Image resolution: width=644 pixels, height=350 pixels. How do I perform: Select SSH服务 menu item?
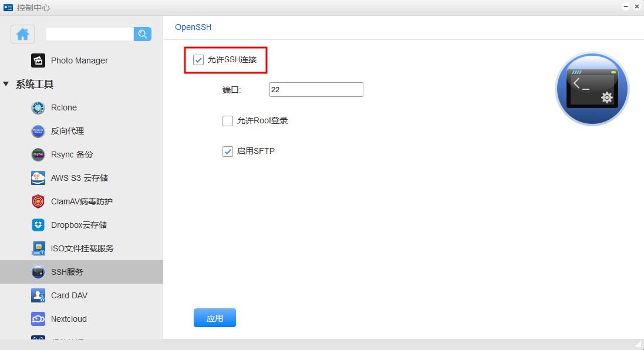[x=67, y=272]
